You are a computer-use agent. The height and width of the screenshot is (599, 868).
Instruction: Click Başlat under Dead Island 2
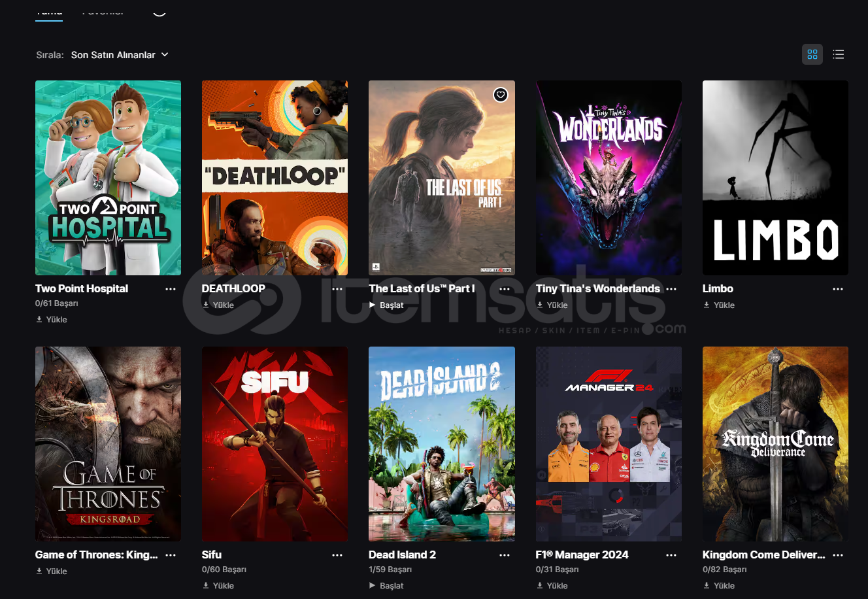pyautogui.click(x=386, y=585)
